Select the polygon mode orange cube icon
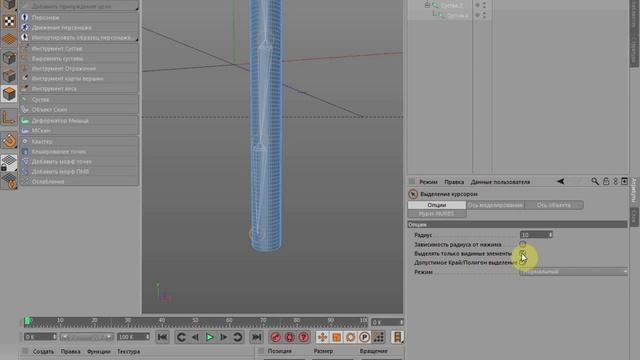The image size is (640, 360). point(9,94)
